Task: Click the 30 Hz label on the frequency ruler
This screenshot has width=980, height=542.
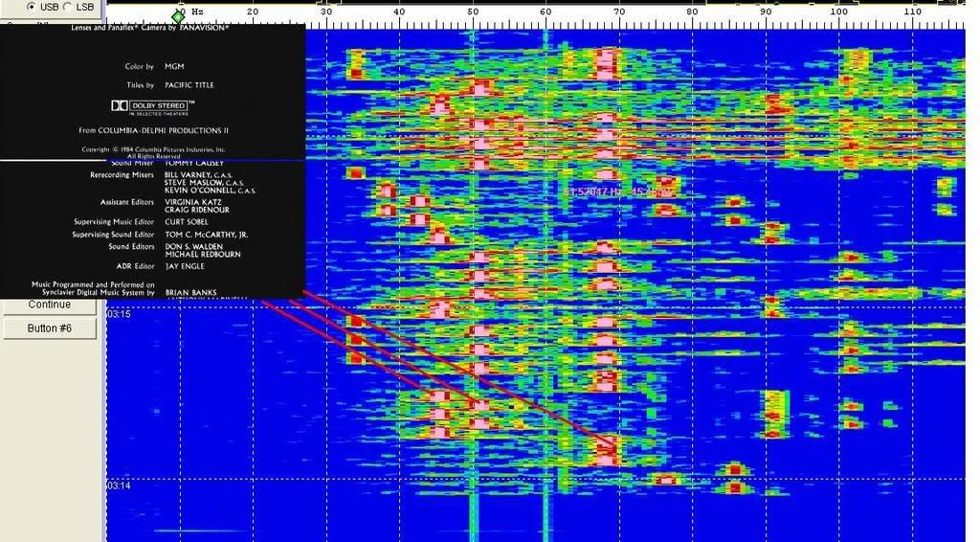Action: [x=325, y=11]
